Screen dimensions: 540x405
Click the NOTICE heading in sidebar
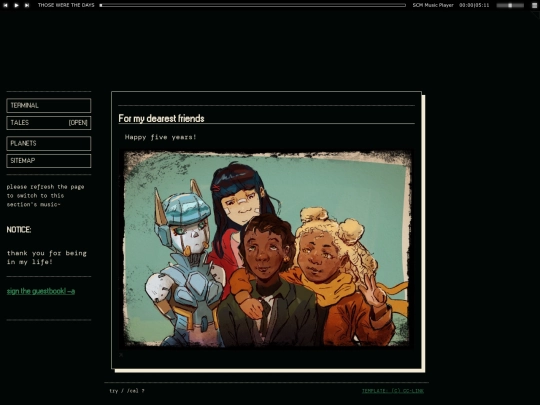(19, 230)
